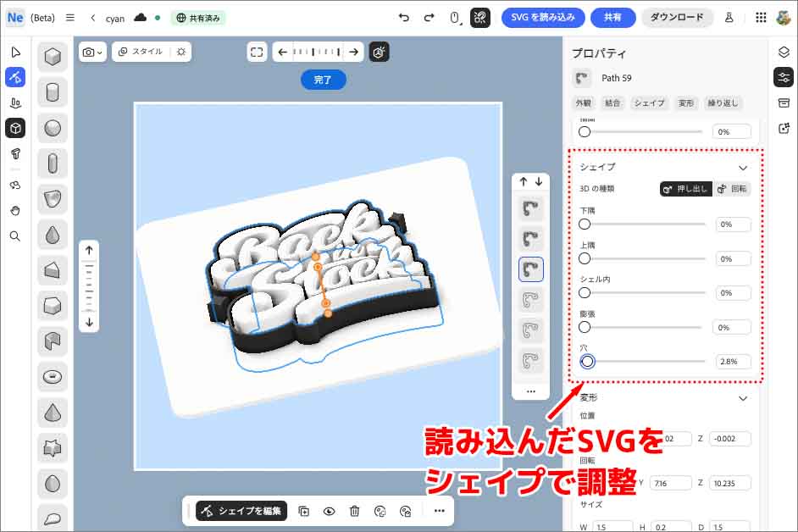Toggle shape visibility eye icon
The width and height of the screenshot is (798, 532).
coord(330,511)
